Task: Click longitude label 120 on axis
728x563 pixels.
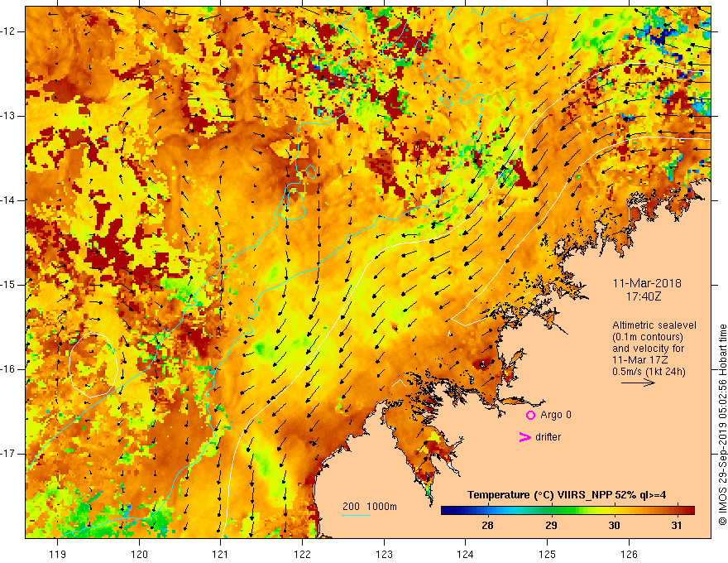Action: tap(139, 554)
